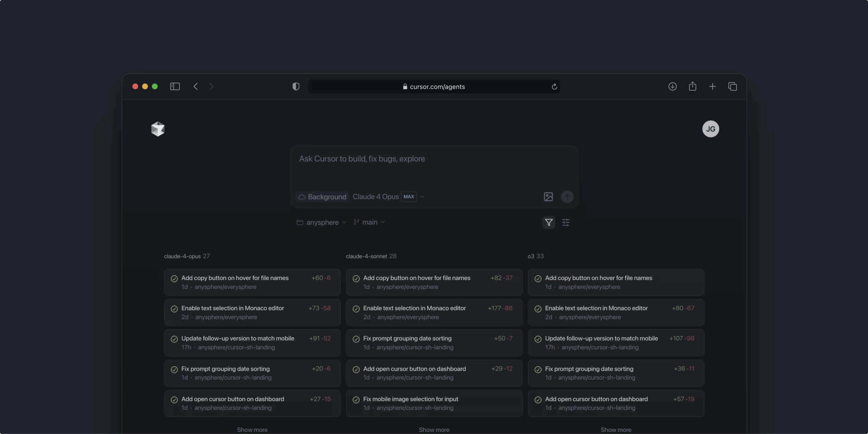The image size is (868, 434).
Task: Open the JG user avatar
Action: 711,129
